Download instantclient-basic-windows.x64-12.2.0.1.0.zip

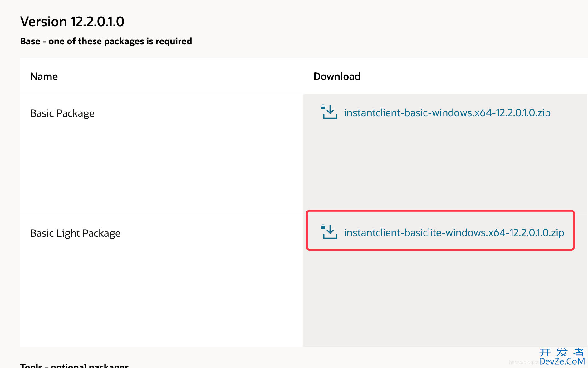[x=447, y=113]
